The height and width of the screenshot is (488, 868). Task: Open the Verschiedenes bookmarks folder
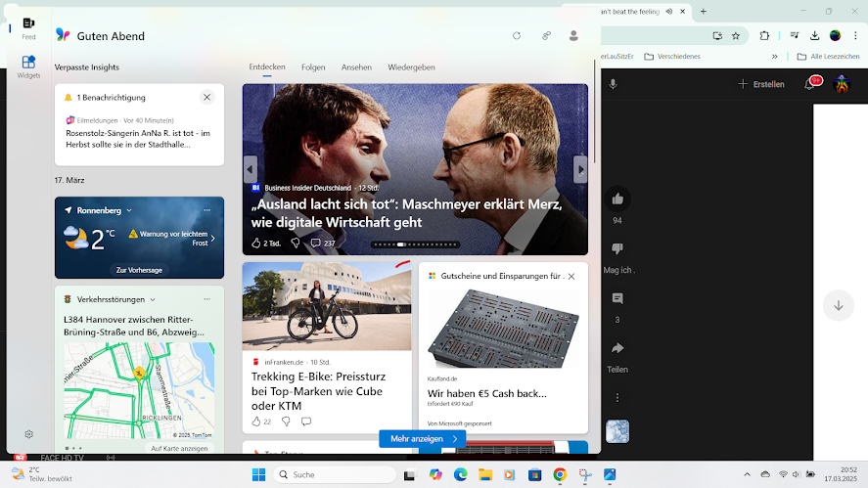(672, 57)
